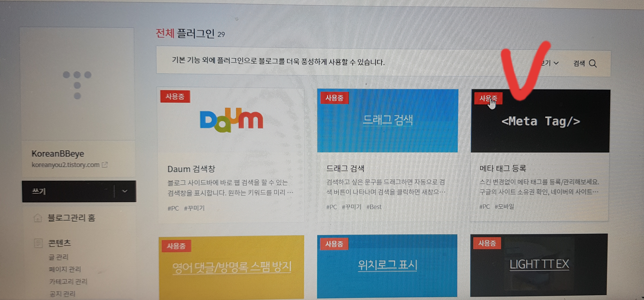Open the external link icon beside blog URL
This screenshot has width=644, height=300.
pyautogui.click(x=105, y=165)
